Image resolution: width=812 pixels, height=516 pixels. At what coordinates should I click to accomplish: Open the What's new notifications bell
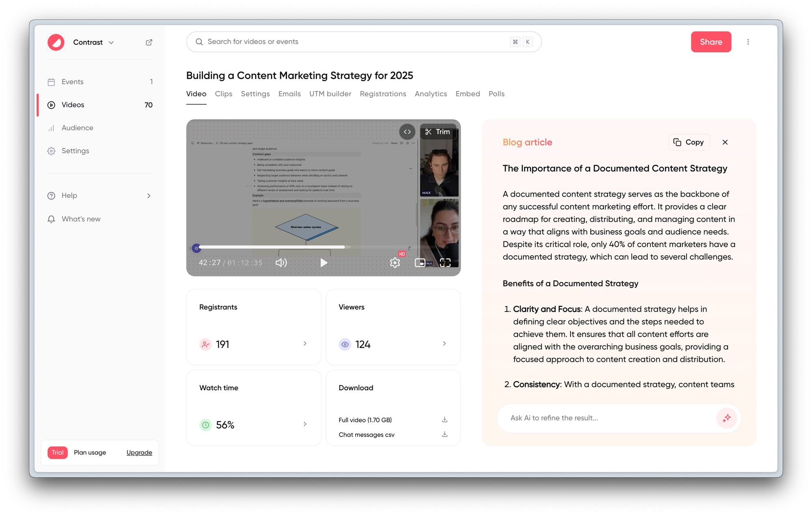pos(52,219)
